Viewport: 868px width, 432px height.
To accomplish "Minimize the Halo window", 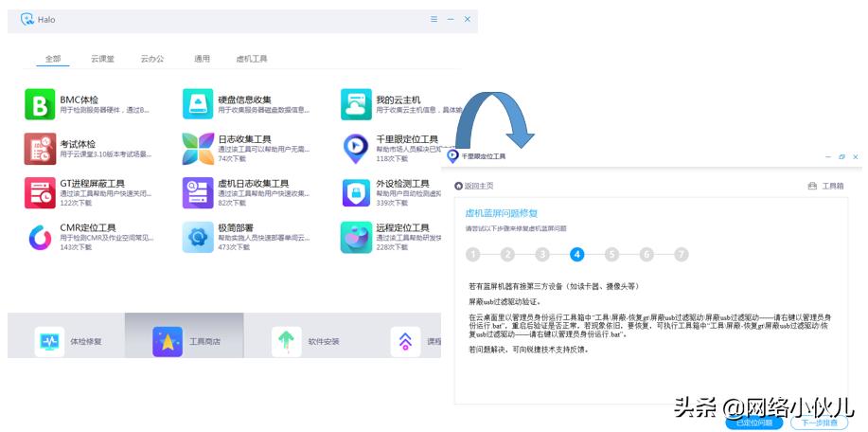I will pos(451,19).
